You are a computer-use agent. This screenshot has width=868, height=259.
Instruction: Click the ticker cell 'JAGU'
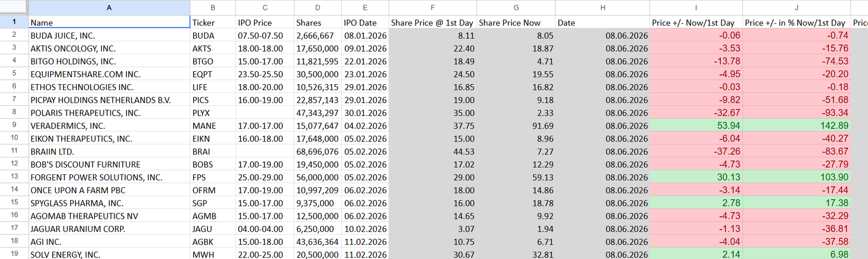(213, 229)
